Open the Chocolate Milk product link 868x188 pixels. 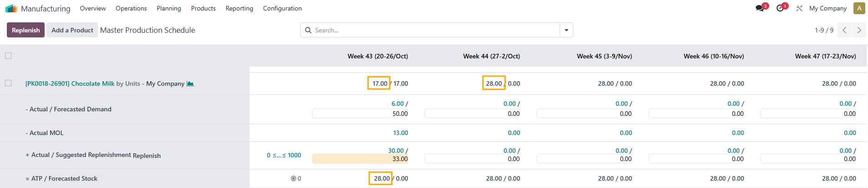click(70, 84)
